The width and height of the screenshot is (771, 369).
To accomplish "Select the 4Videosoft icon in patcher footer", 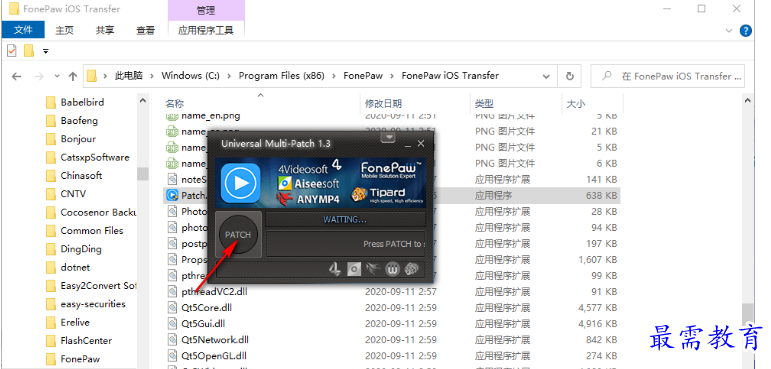I will tap(335, 269).
